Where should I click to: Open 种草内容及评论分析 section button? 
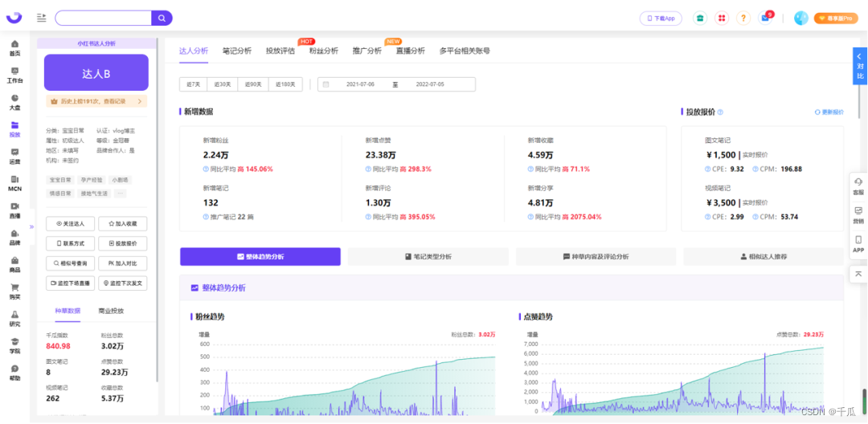click(x=596, y=256)
